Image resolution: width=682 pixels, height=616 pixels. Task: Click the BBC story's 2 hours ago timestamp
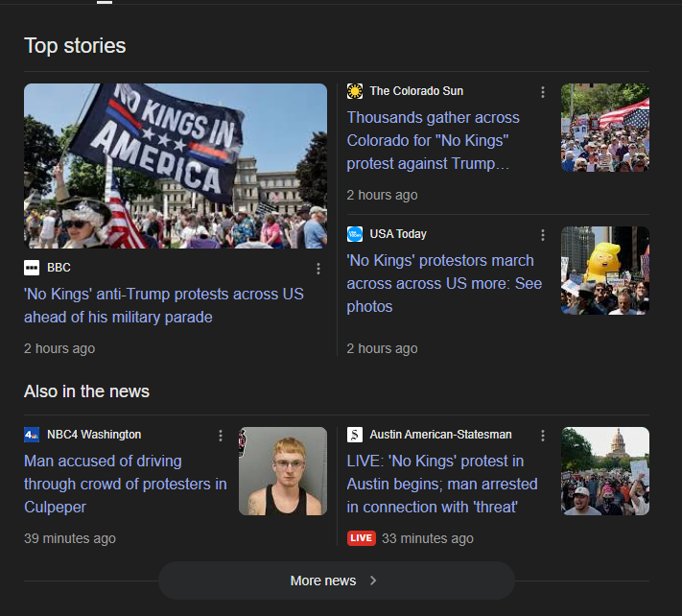[x=59, y=348]
